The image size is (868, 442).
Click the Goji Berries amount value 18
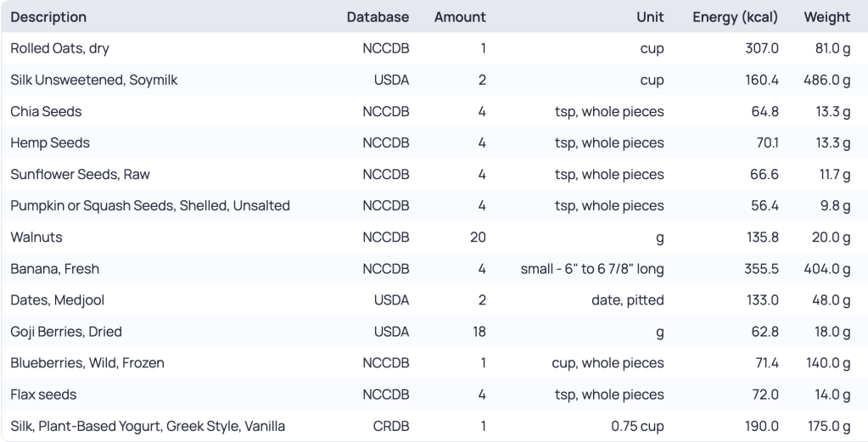point(479,332)
